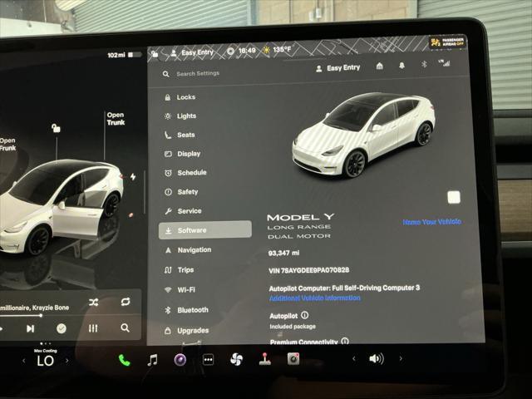Open the Music app icon

pyautogui.click(x=152, y=360)
